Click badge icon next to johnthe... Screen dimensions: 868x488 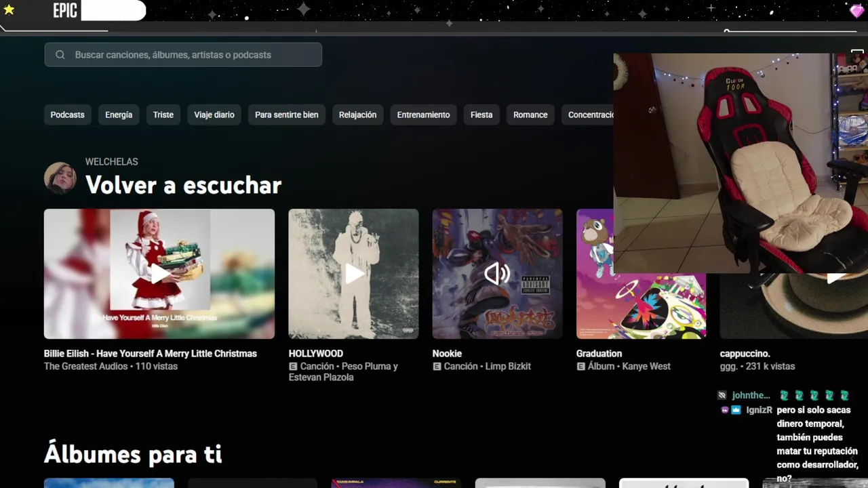point(722,395)
